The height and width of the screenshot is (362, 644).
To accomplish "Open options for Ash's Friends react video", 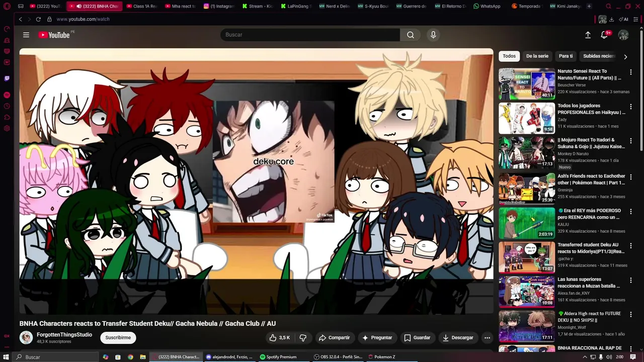I will (x=631, y=177).
